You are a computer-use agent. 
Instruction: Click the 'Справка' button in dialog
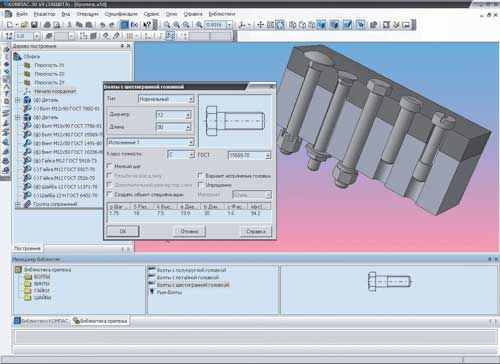pyautogui.click(x=256, y=231)
